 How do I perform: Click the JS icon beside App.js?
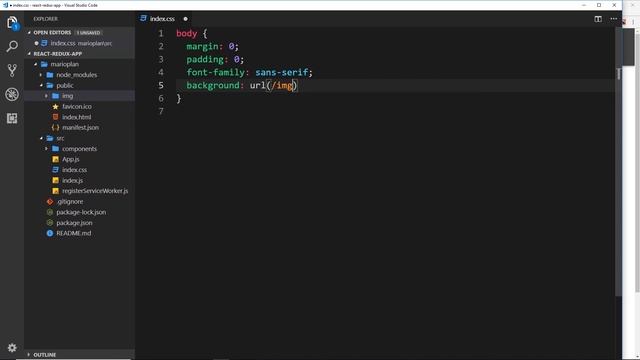point(56,159)
